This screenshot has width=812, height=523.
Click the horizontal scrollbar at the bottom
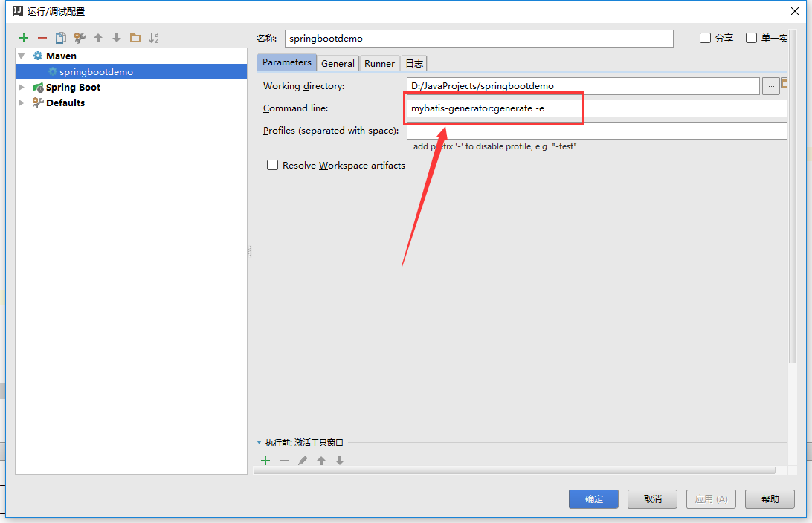point(515,470)
